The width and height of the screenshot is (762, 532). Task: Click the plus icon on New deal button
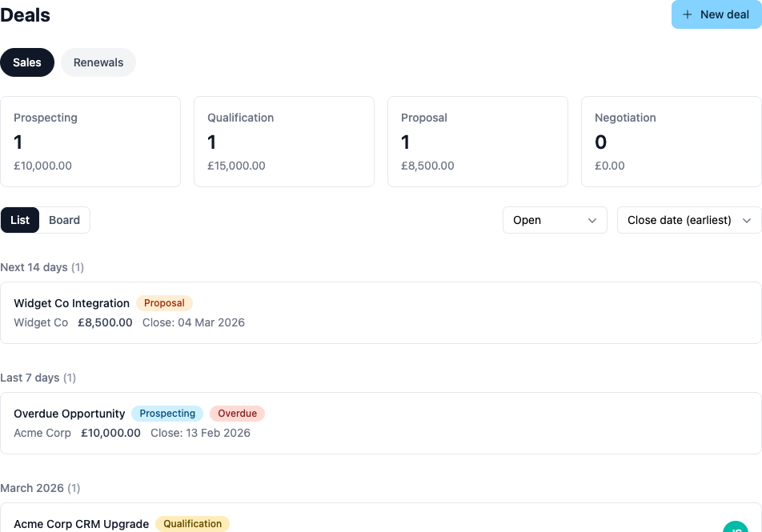(x=687, y=14)
